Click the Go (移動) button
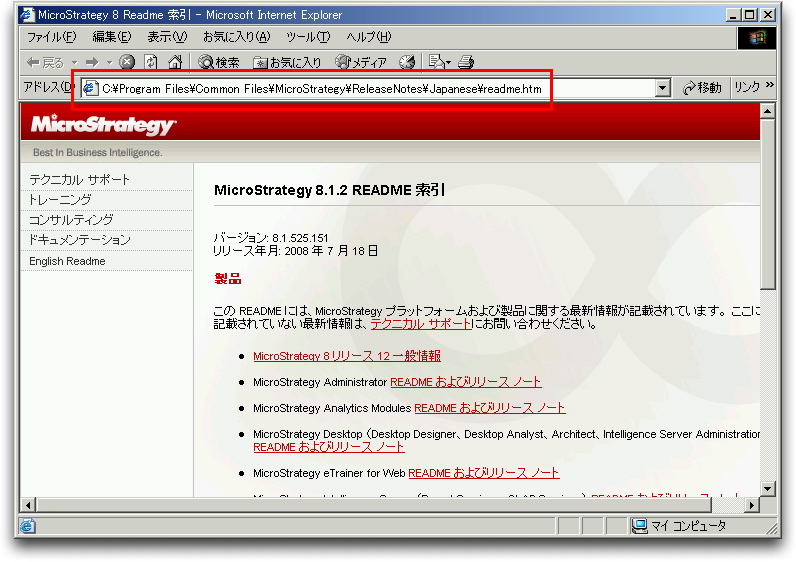This screenshot has height=562, width=796. pos(702,88)
